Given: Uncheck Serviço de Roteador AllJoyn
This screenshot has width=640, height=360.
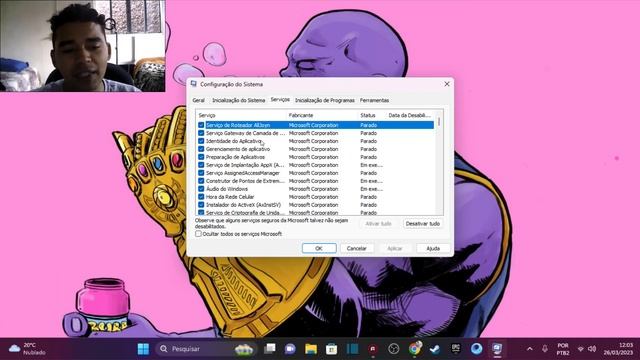Looking at the screenshot, I should click(201, 125).
